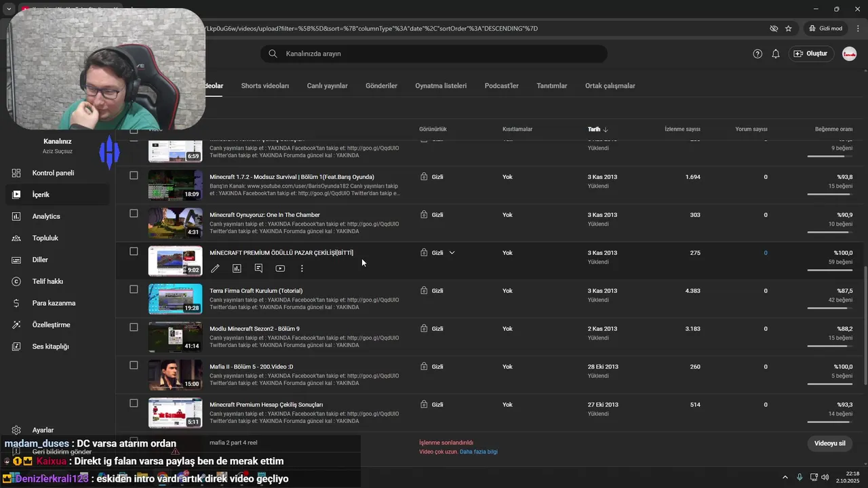Screen dimensions: 868x488
Task: Edit details pencil icon for ÇEKİLİŞİ[BİTTİ] video
Action: pyautogui.click(x=215, y=268)
